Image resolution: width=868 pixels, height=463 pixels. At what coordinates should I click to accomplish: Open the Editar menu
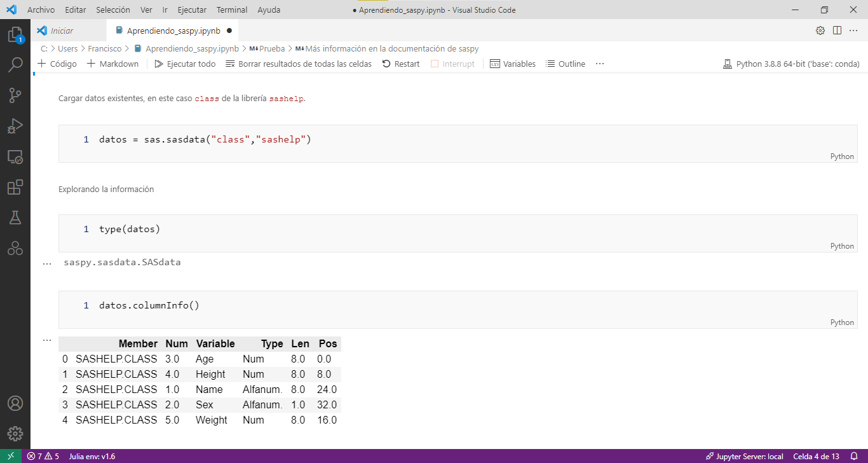point(76,10)
